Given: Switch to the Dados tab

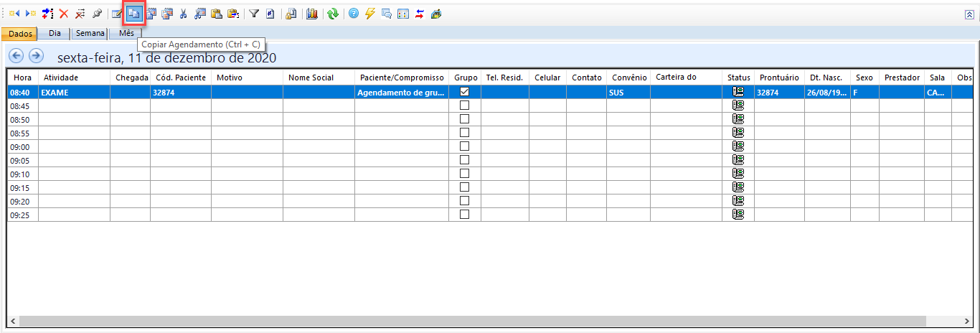Looking at the screenshot, I should pyautogui.click(x=19, y=34).
